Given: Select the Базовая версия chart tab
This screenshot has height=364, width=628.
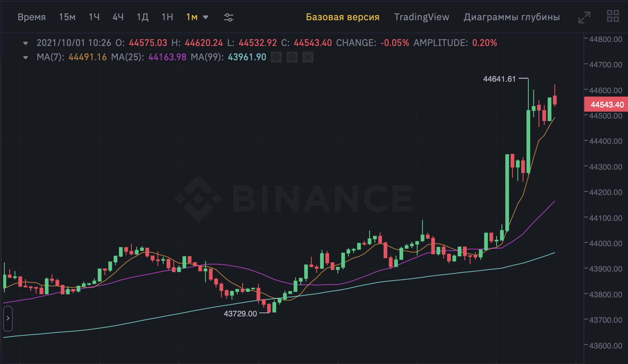Looking at the screenshot, I should pyautogui.click(x=342, y=17).
